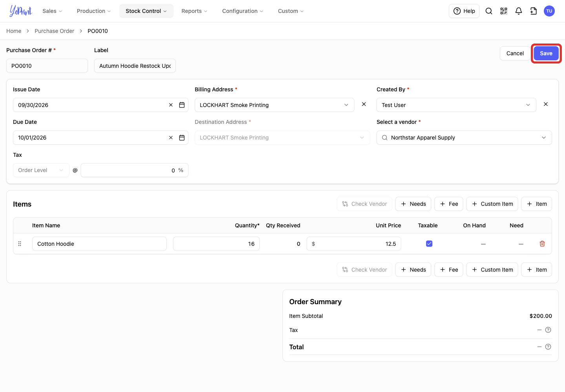The width and height of the screenshot is (565, 392).
Task: Open the Due Date calendar picker
Action: click(182, 138)
